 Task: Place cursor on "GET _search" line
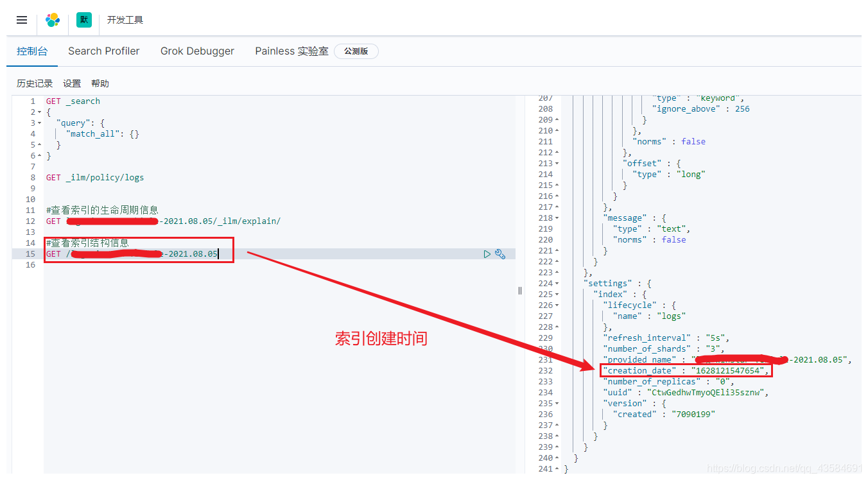[73, 101]
